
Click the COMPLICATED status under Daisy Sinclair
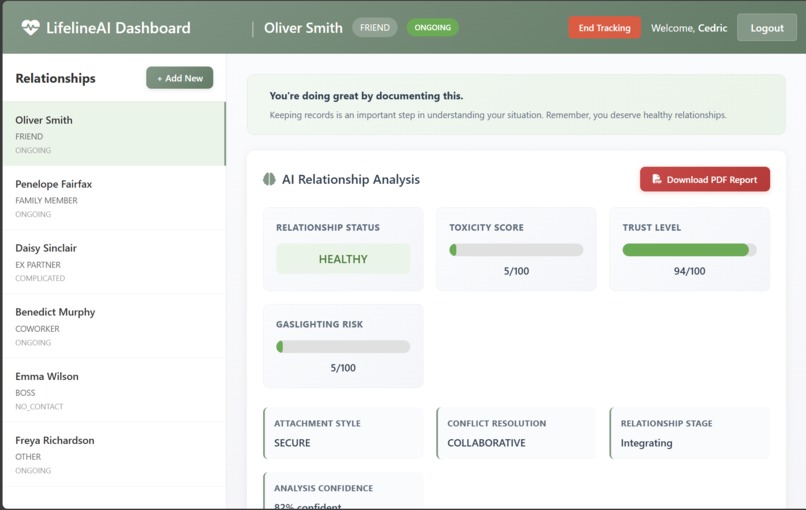(x=40, y=278)
